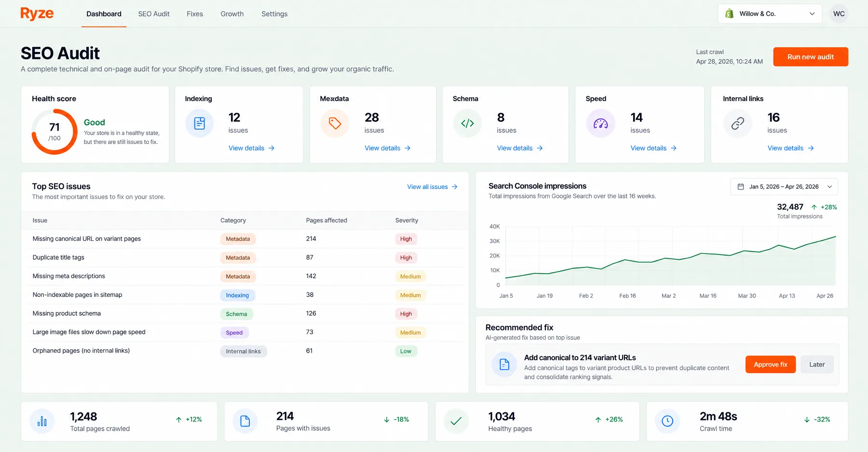Click the Pages with issues file icon

245,421
